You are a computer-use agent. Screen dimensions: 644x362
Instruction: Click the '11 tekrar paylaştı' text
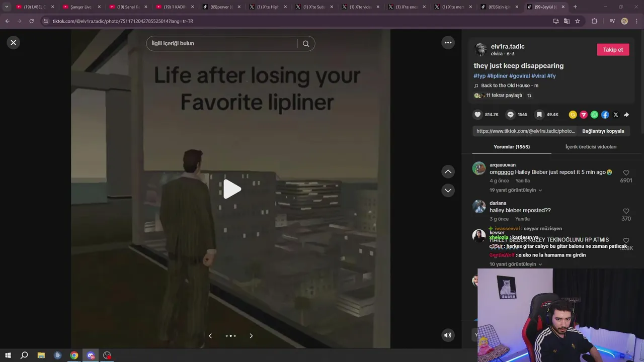pos(504,96)
